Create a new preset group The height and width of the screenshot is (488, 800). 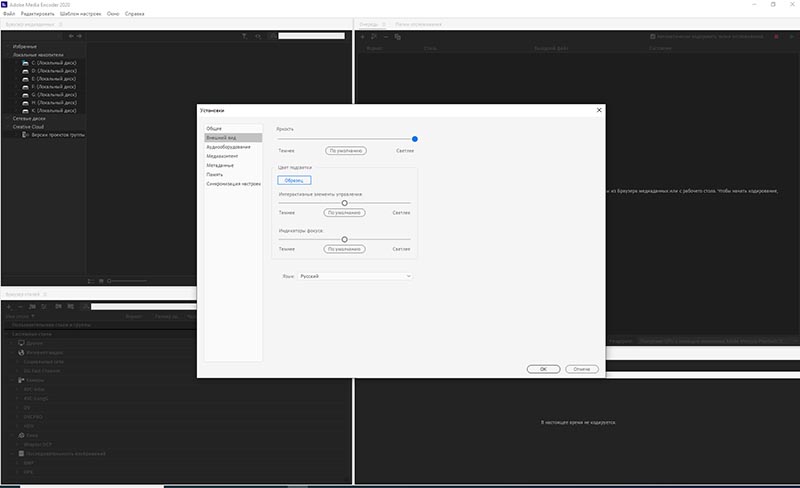click(32, 307)
